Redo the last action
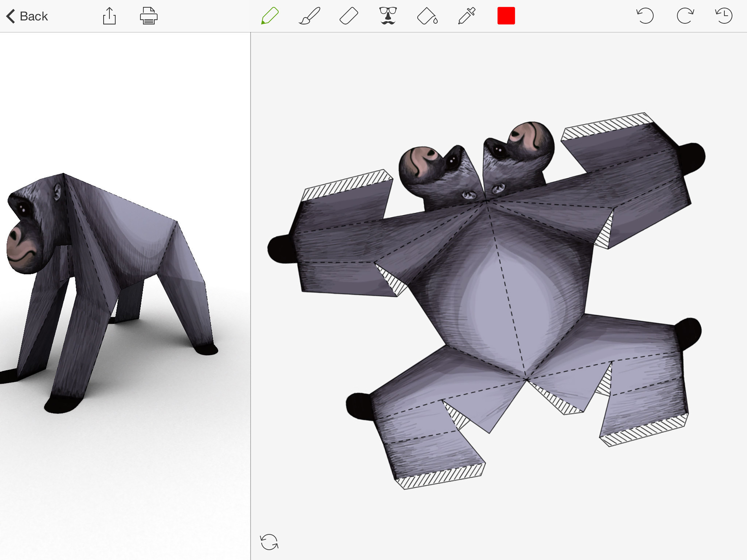Image resolution: width=747 pixels, height=560 pixels. (x=685, y=16)
